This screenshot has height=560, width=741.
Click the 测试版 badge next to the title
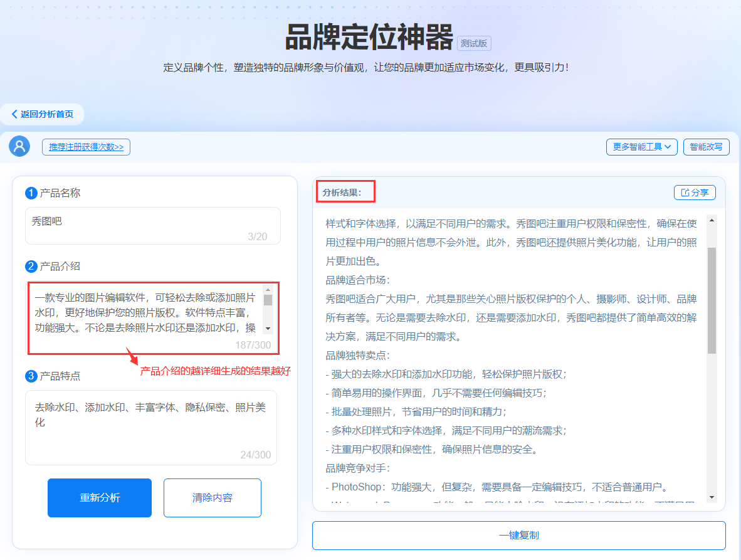click(x=474, y=43)
